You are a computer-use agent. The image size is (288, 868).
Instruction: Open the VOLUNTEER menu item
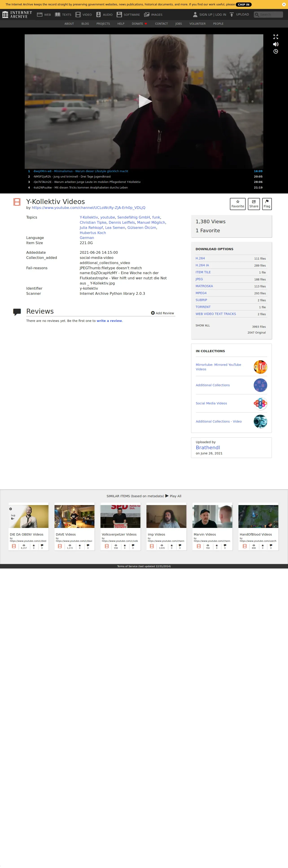pos(197,24)
